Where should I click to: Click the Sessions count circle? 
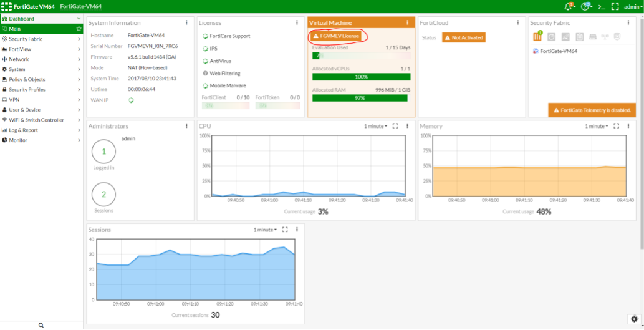click(x=103, y=195)
